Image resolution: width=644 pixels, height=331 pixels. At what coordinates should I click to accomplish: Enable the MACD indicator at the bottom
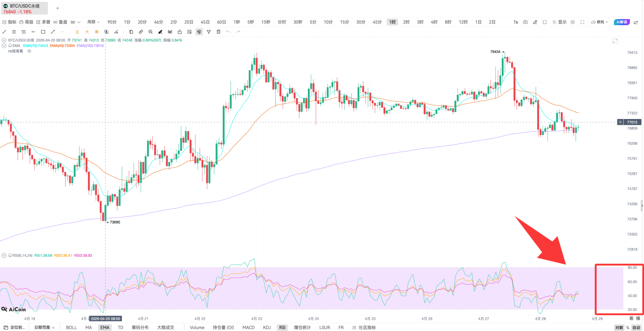(x=248, y=327)
